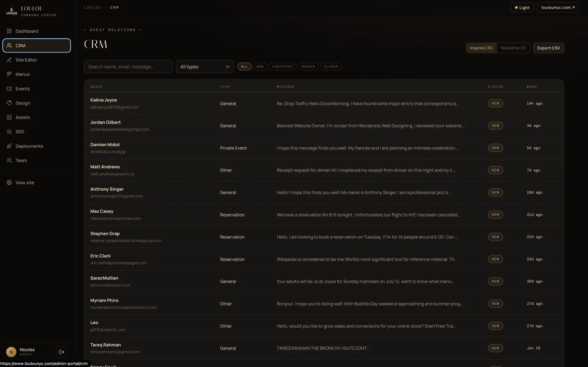Image resolution: width=588 pixels, height=367 pixels.
Task: Export CSV of inquiries
Action: click(549, 48)
